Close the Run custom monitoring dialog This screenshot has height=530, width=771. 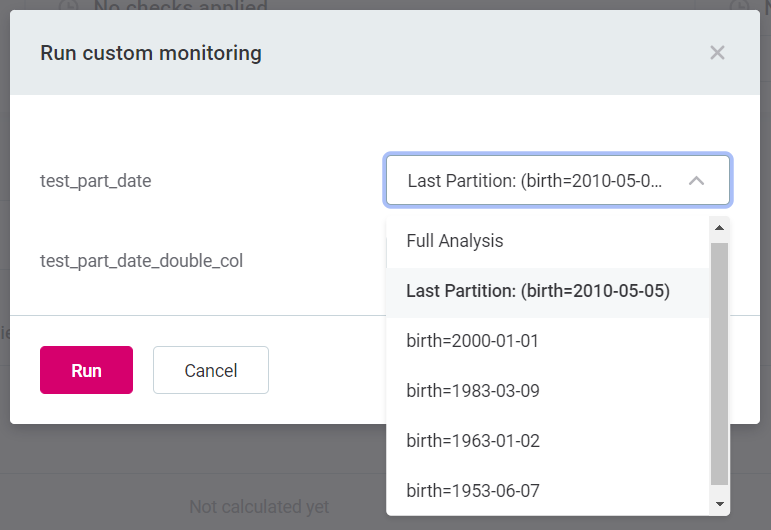click(x=717, y=53)
